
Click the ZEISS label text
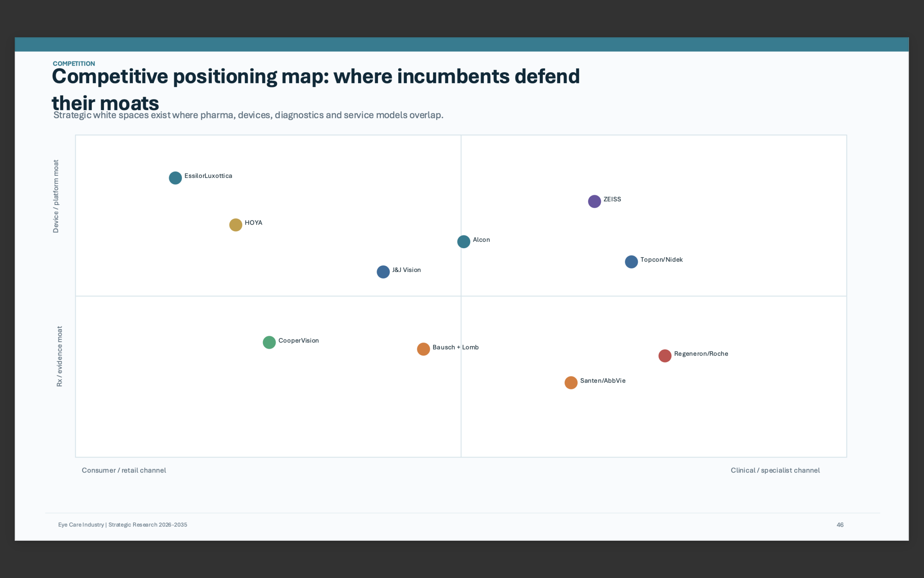click(x=612, y=199)
